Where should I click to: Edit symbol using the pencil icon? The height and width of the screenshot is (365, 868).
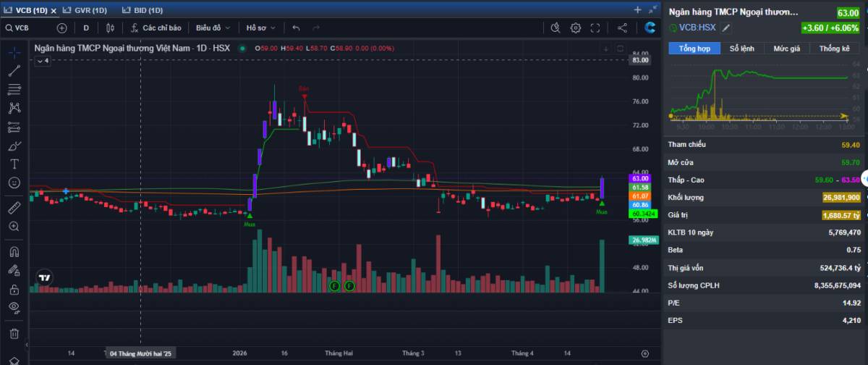tap(727, 28)
